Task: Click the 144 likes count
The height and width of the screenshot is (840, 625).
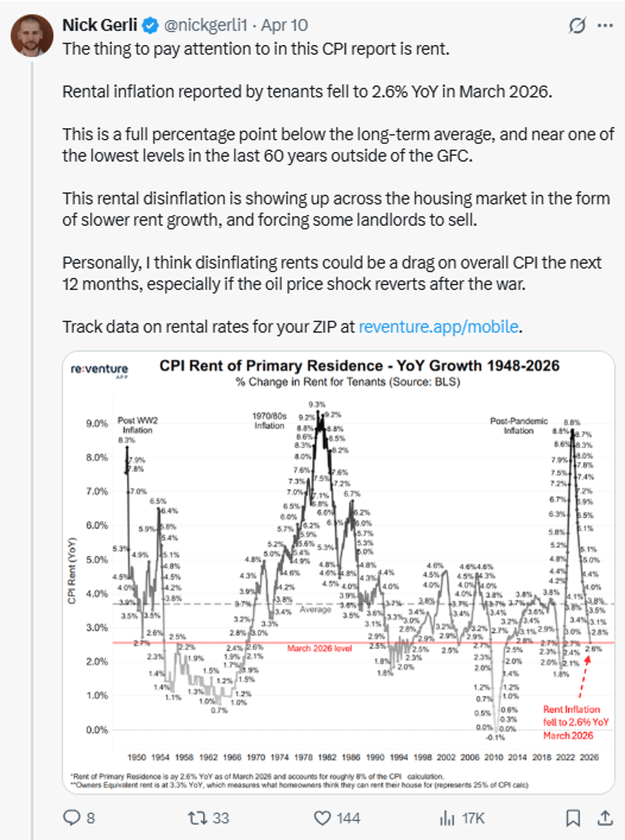Action: 348,818
